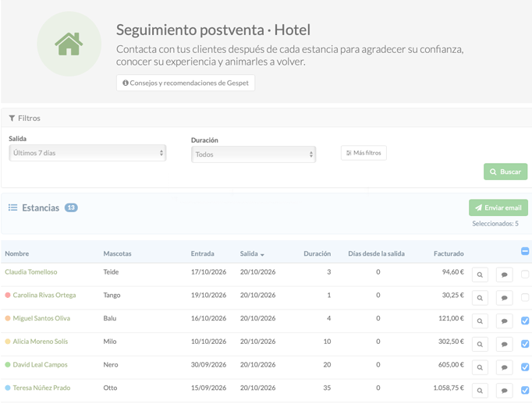Click Enviar email button
532x404 pixels.
498,207
